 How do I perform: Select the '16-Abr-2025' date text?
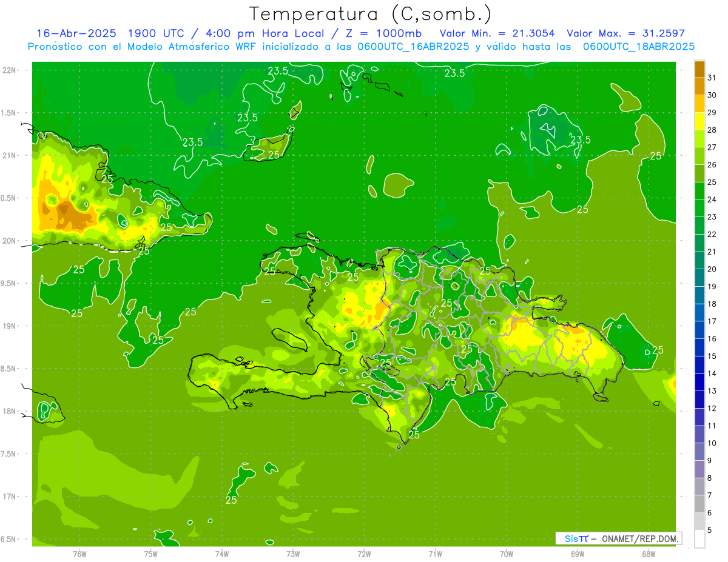[76, 33]
